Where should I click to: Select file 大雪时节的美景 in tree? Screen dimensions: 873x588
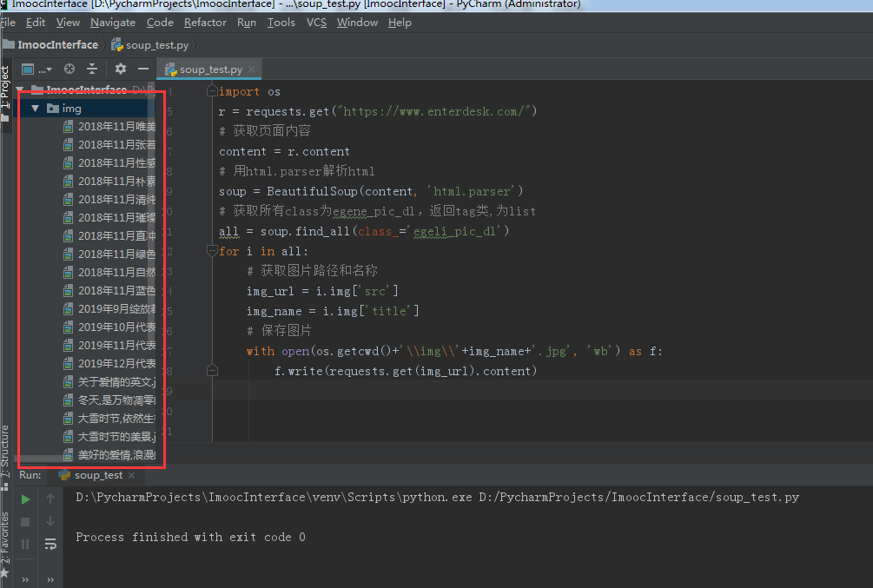(109, 437)
